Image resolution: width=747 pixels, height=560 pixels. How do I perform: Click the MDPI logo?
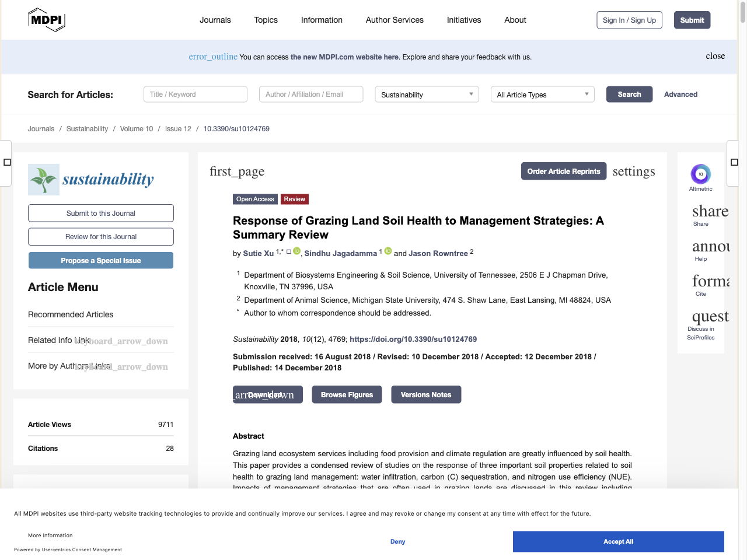[47, 19]
